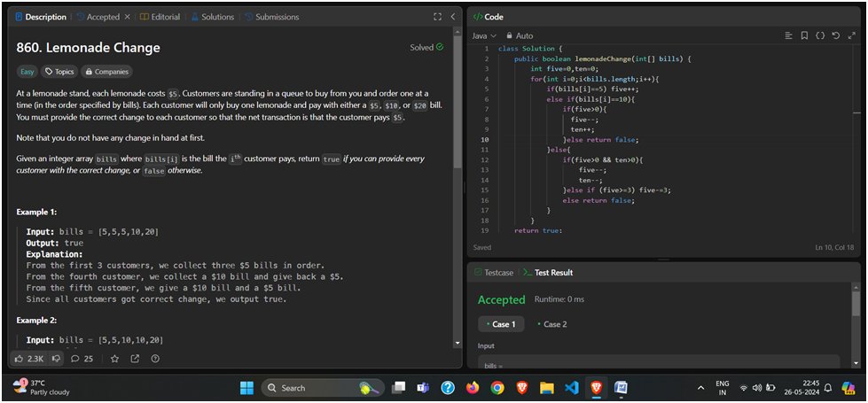The image size is (868, 403).
Task: Format code with the align-lines icon
Action: (789, 36)
